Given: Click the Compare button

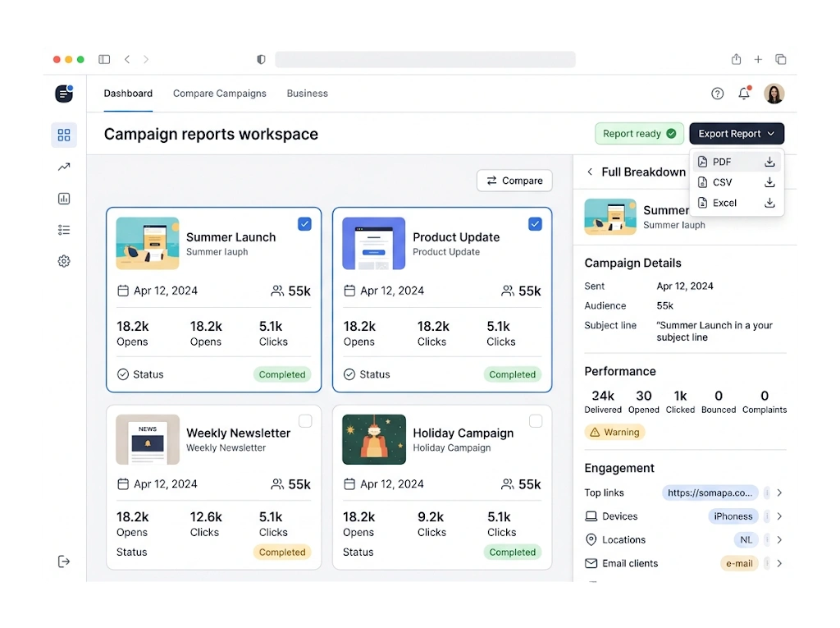Looking at the screenshot, I should (x=514, y=181).
